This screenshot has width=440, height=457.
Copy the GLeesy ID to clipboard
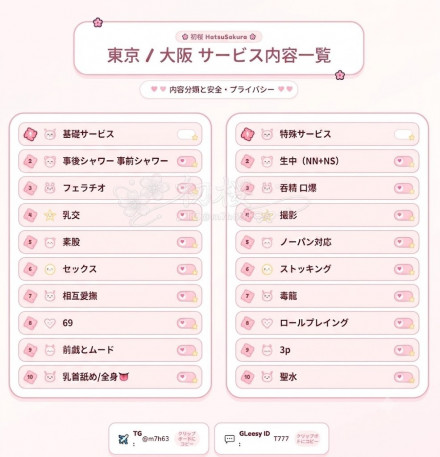[x=307, y=439]
